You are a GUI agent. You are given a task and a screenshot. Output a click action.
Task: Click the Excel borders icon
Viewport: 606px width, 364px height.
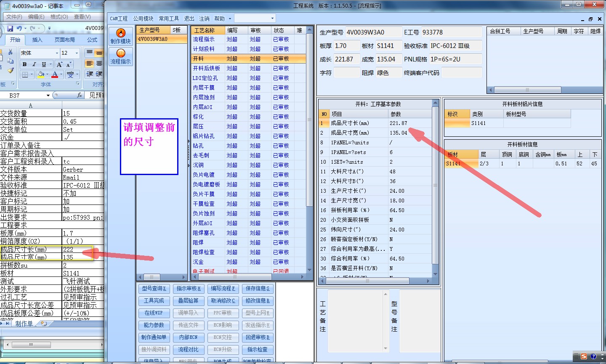(25, 74)
